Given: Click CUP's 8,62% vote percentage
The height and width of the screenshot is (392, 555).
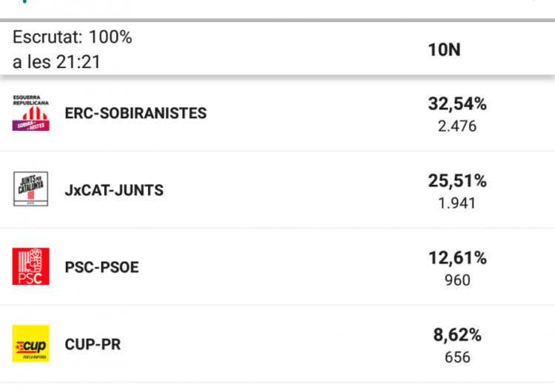Looking at the screenshot, I should tap(457, 335).
